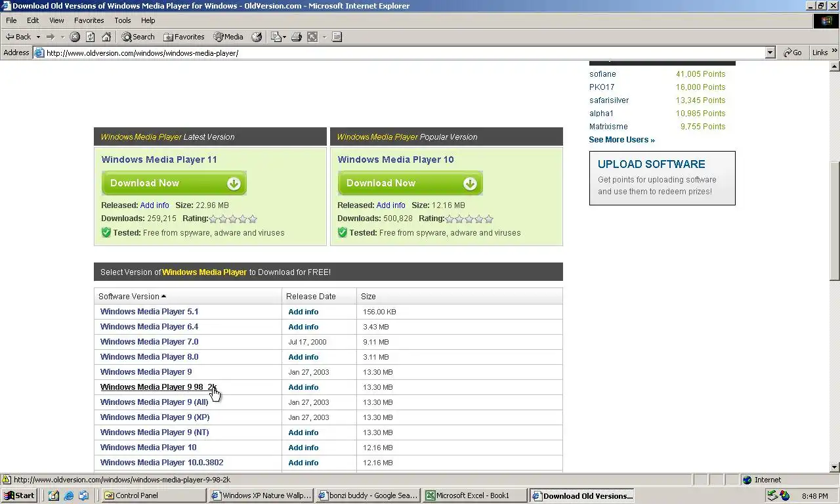Screen dimensions: 840x504
Task: Launch Internet Explorer from Quick Launch
Action: pyautogui.click(x=69, y=495)
